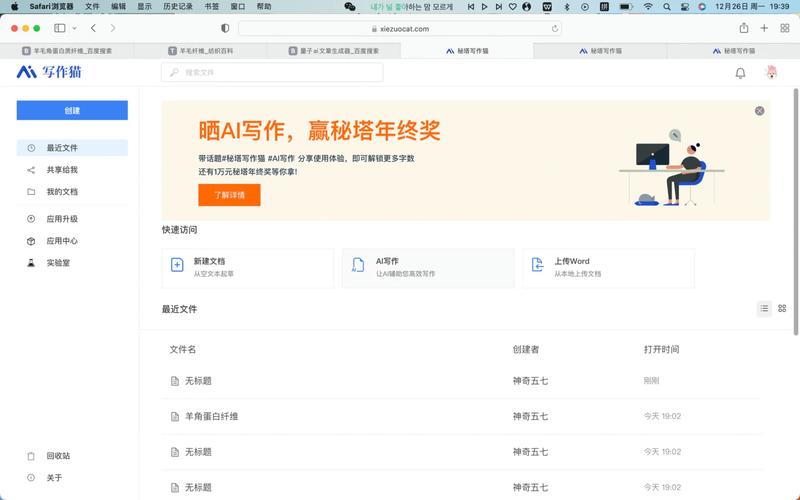Open Spotlight search in menu bar
The image size is (800, 500).
(x=666, y=7)
